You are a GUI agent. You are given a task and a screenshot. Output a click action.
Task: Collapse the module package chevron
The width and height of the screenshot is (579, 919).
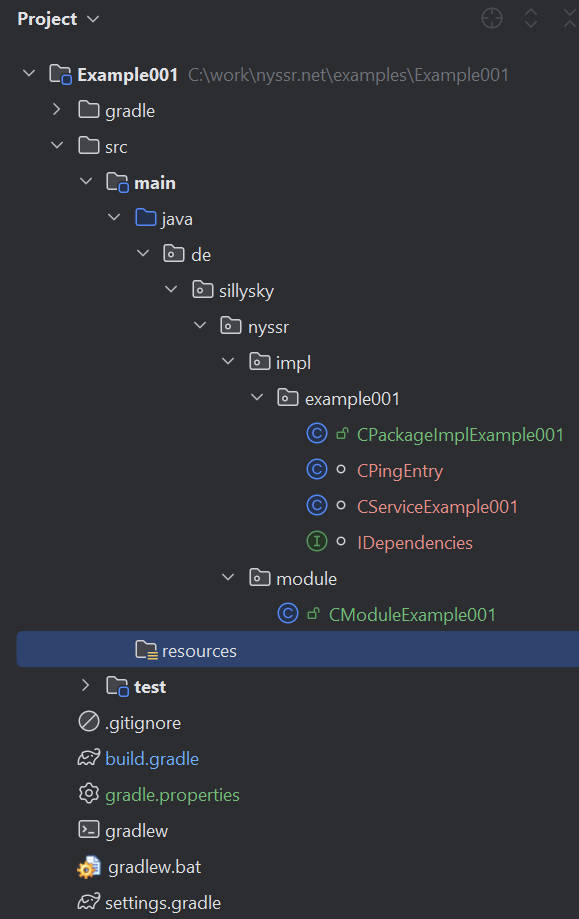click(x=229, y=577)
